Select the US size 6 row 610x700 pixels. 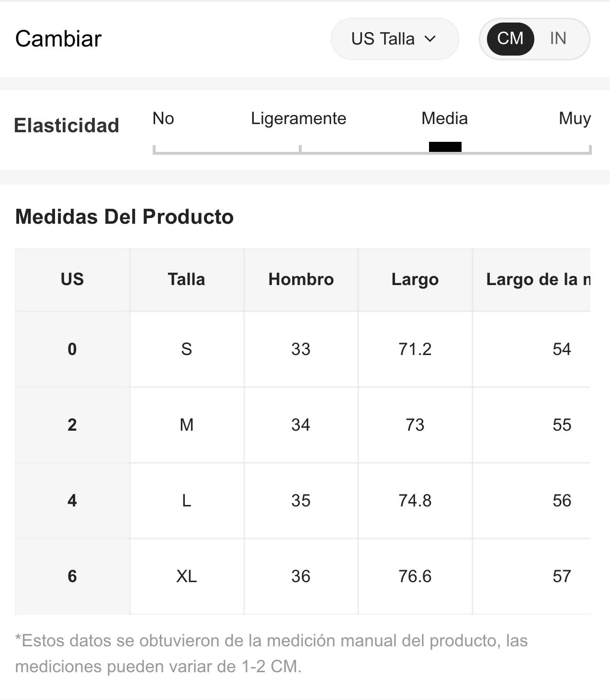[72, 576]
